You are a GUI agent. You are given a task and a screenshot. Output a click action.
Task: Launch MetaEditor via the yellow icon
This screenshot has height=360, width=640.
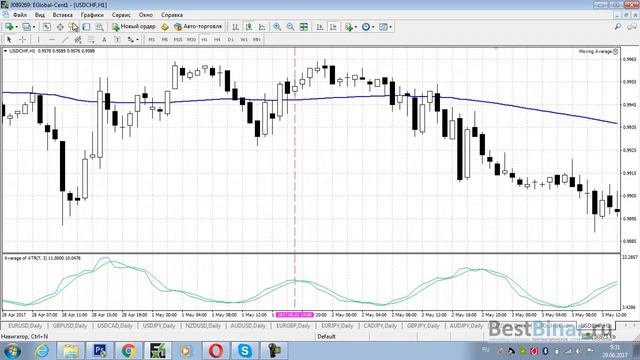point(164,27)
